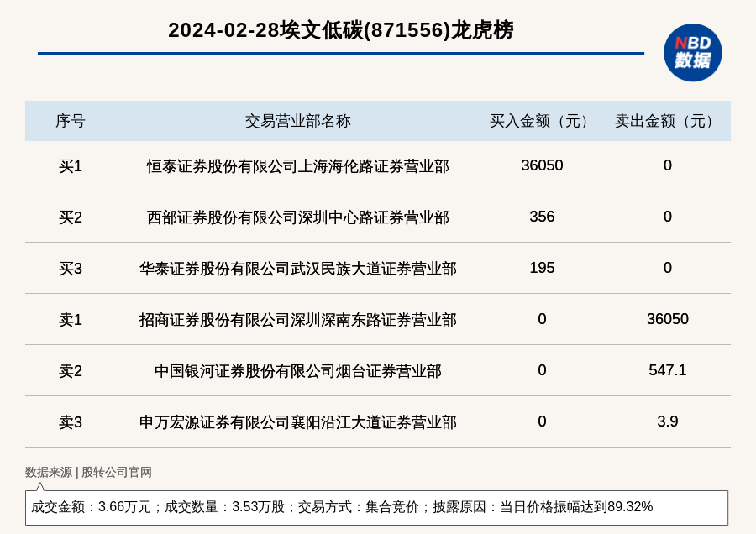The image size is (756, 534).
Task: Click 申万宏源证券有限公司襄阳沿江大道证券营业部
Action: [298, 422]
